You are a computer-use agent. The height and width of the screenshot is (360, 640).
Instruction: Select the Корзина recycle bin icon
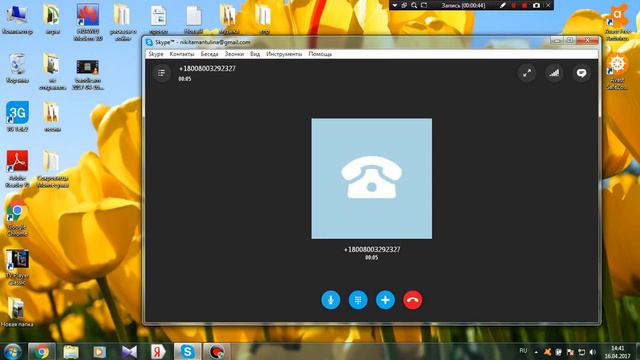(x=17, y=69)
